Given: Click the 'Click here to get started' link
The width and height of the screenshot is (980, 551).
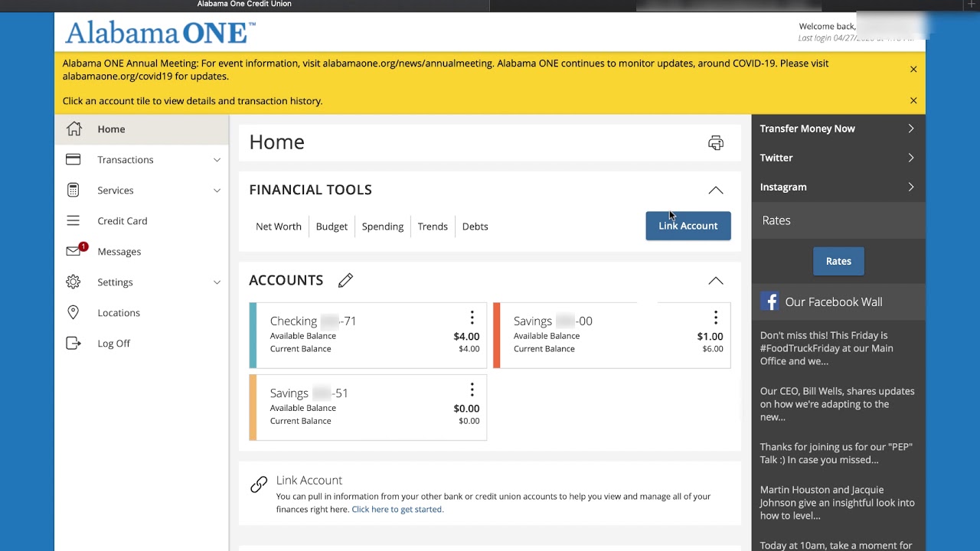Looking at the screenshot, I should tap(397, 509).
